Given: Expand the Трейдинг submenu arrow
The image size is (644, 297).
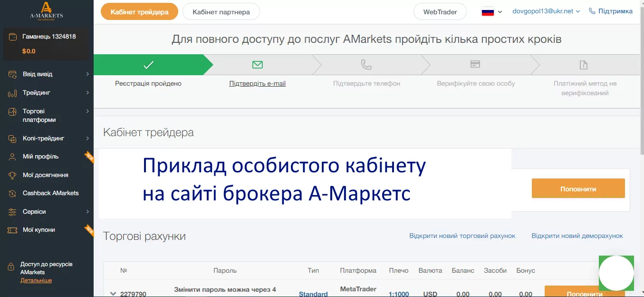Looking at the screenshot, I should [87, 93].
